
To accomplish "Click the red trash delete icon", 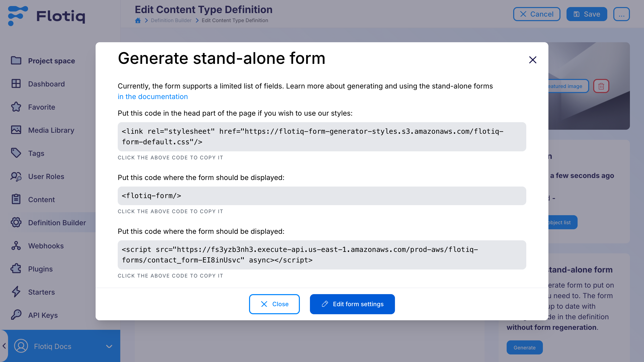I will 601,86.
